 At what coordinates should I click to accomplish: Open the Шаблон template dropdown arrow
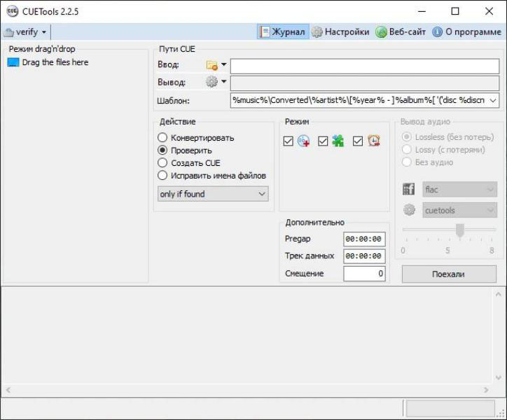[x=493, y=101]
